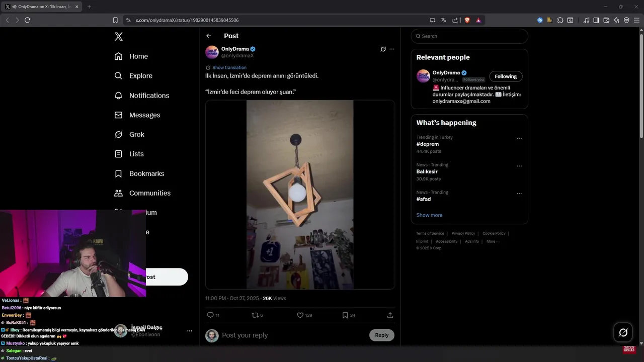Click the back arrow next to Post
Viewport: 644px width, 362px height.
coord(209,36)
